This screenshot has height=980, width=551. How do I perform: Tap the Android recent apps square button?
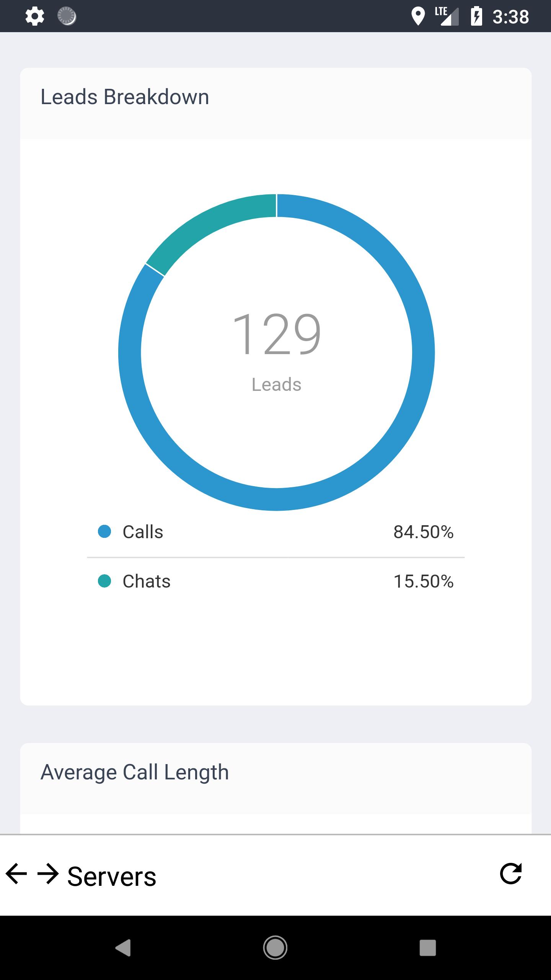coord(427,948)
